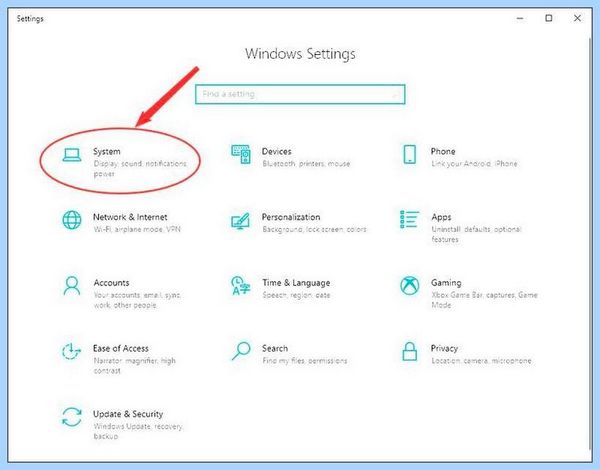Click 'Narrator, magnifier, high contrast' description
Image resolution: width=600 pixels, height=470 pixels.
[134, 366]
